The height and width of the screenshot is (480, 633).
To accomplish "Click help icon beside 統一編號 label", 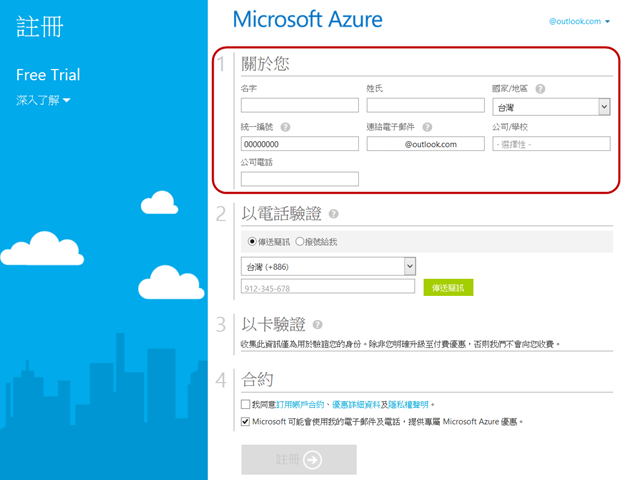I will tap(285, 127).
